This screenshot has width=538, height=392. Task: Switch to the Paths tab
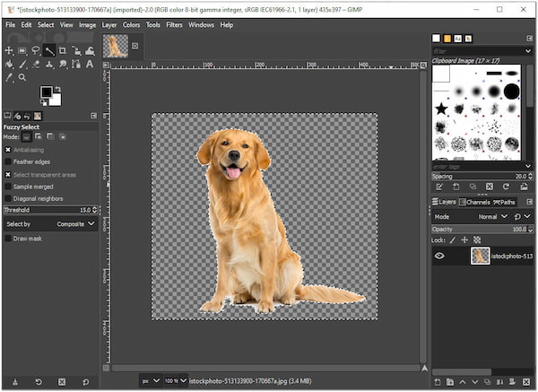(504, 202)
